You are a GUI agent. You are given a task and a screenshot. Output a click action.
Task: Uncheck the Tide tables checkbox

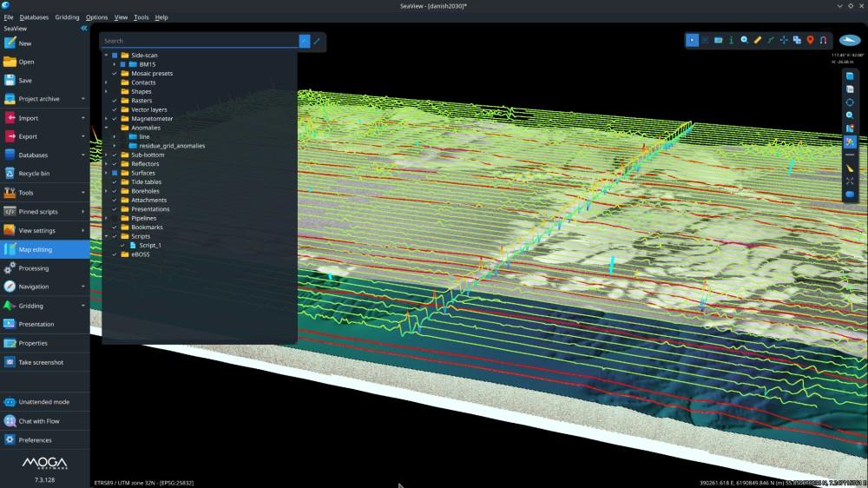click(x=115, y=181)
